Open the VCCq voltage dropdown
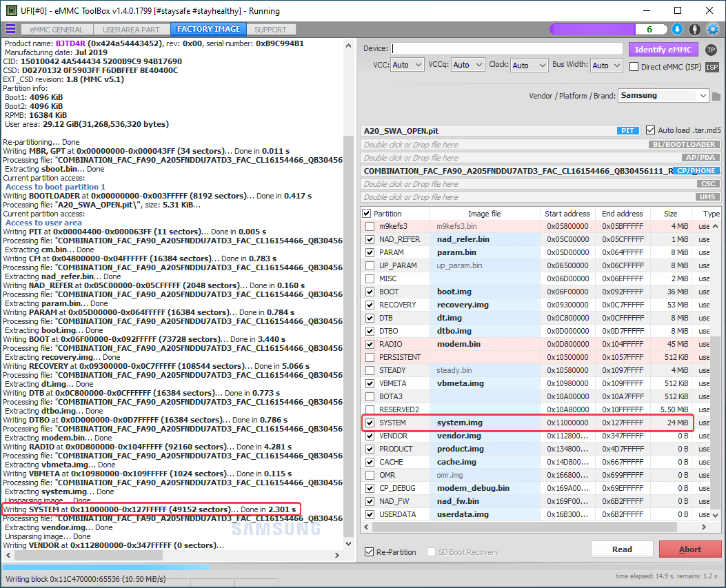The width and height of the screenshot is (726, 588). click(x=467, y=65)
